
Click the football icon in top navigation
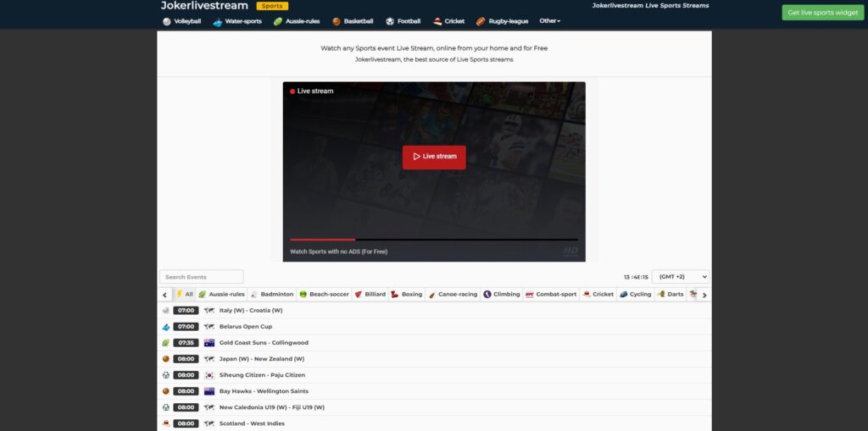click(x=390, y=21)
